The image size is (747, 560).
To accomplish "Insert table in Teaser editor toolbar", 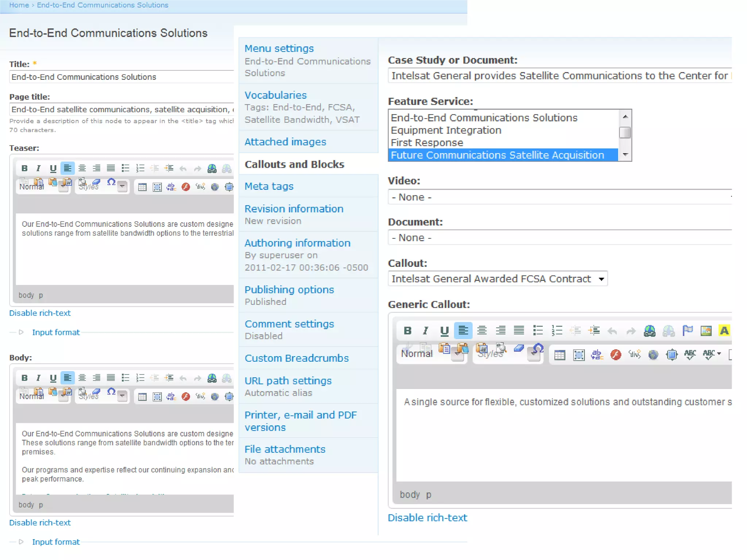I will (142, 187).
